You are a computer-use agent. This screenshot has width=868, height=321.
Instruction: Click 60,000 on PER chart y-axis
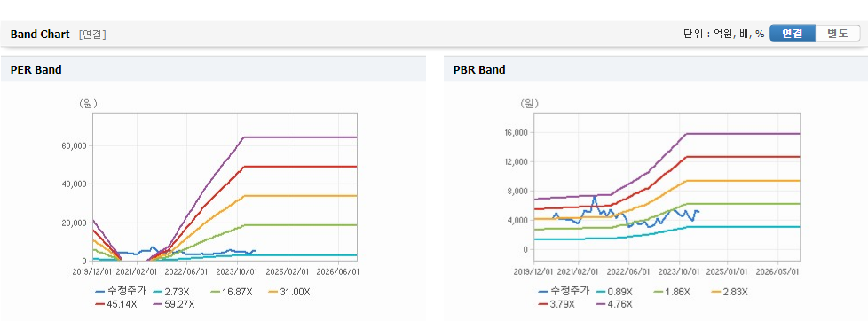pos(75,145)
